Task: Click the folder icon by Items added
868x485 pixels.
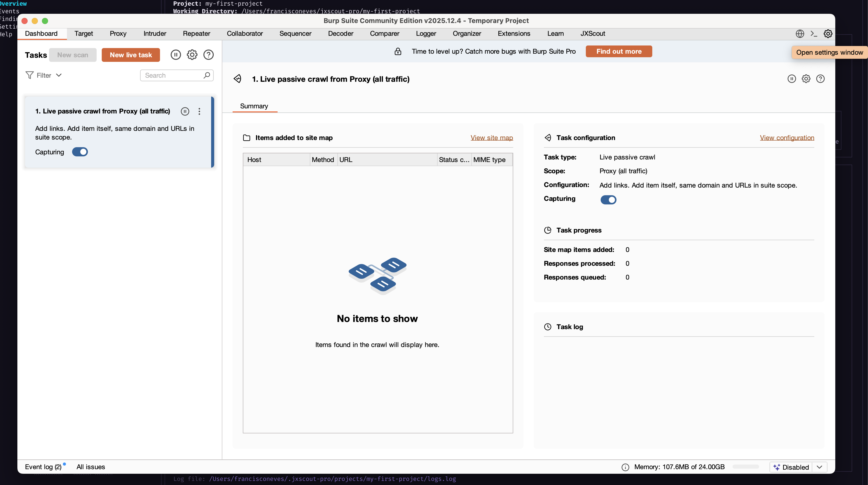Action: pos(247,138)
